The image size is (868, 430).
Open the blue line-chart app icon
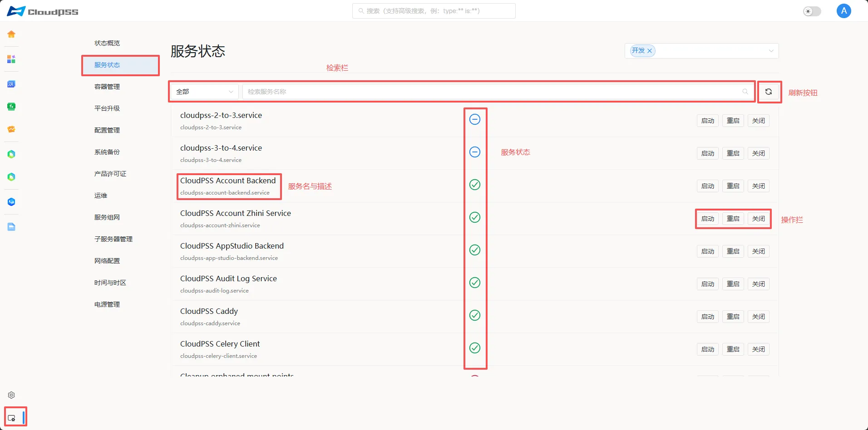pyautogui.click(x=11, y=84)
